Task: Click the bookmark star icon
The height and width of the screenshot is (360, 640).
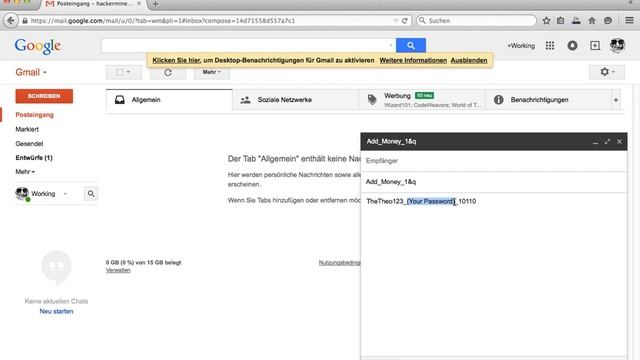Action: (x=546, y=20)
